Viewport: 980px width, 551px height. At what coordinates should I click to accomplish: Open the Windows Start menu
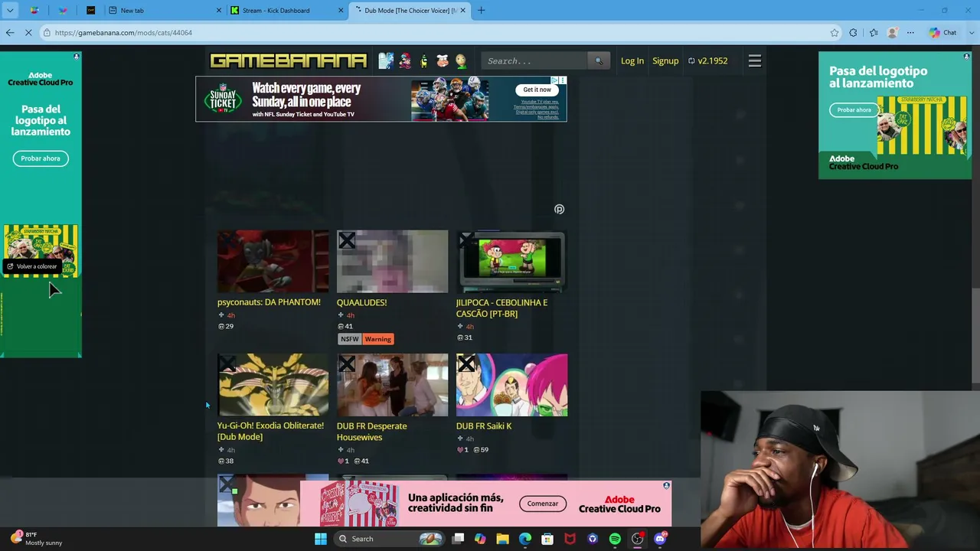coord(321,539)
